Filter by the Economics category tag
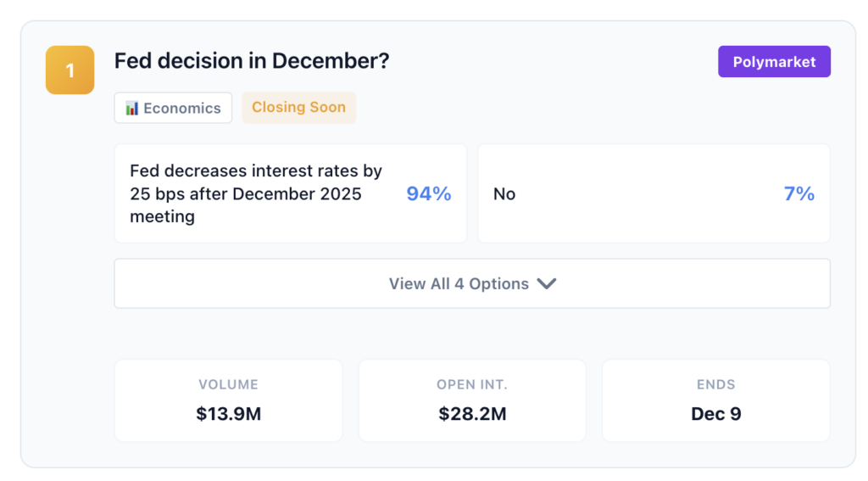868x481 pixels. pyautogui.click(x=173, y=108)
